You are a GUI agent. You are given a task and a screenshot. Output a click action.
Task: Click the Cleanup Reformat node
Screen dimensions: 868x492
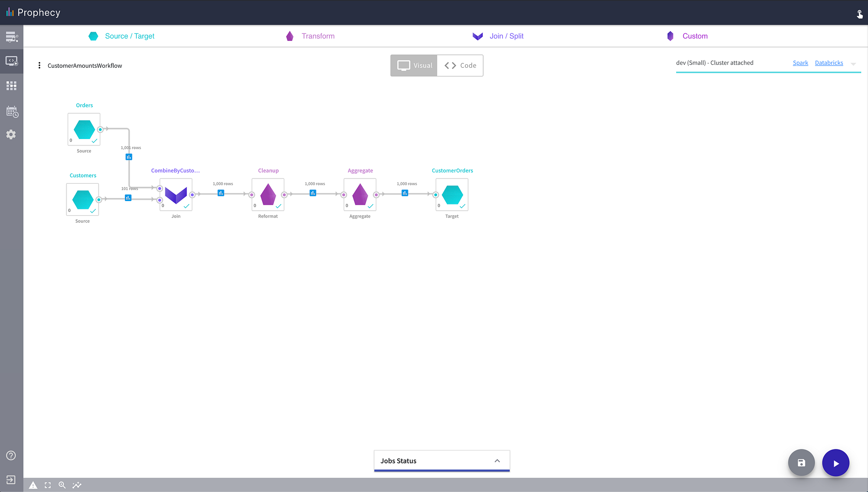click(x=268, y=195)
